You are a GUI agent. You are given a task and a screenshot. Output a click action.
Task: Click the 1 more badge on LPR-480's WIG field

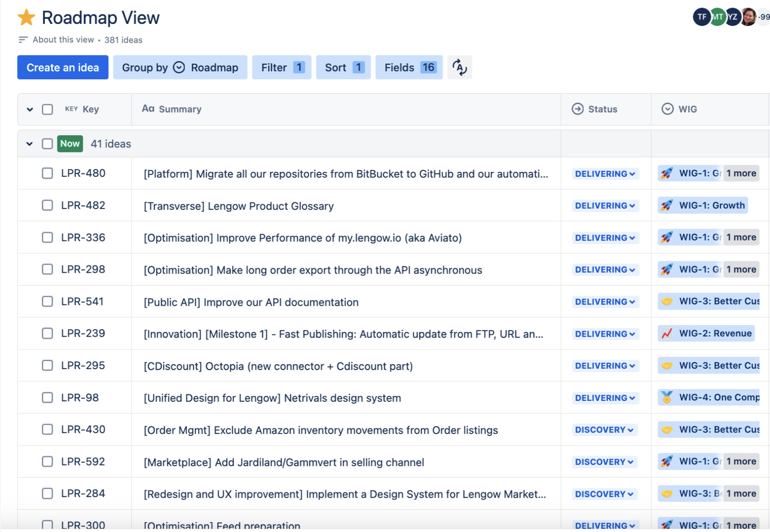[741, 173]
